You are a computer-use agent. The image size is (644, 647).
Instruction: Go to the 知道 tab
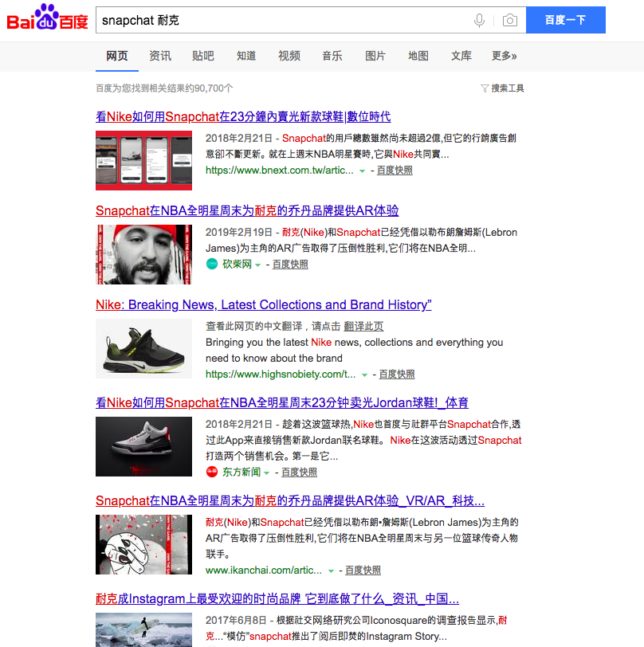(246, 56)
